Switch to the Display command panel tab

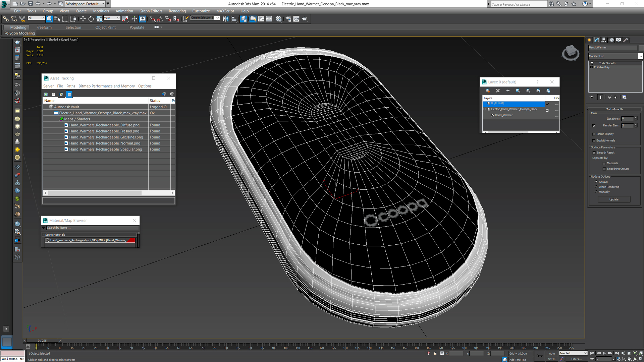point(619,40)
